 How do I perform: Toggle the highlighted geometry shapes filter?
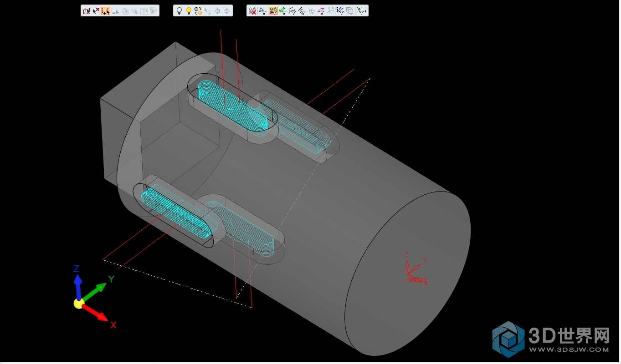pos(273,11)
